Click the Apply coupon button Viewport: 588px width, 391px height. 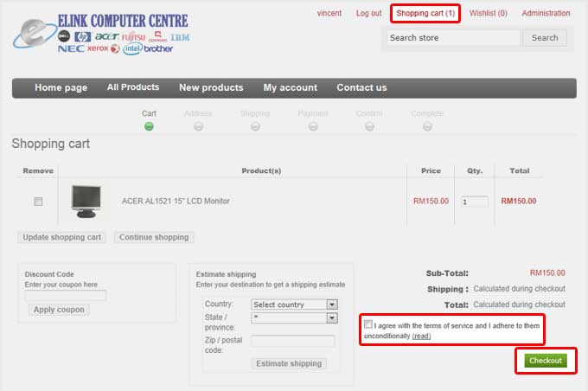pos(59,310)
